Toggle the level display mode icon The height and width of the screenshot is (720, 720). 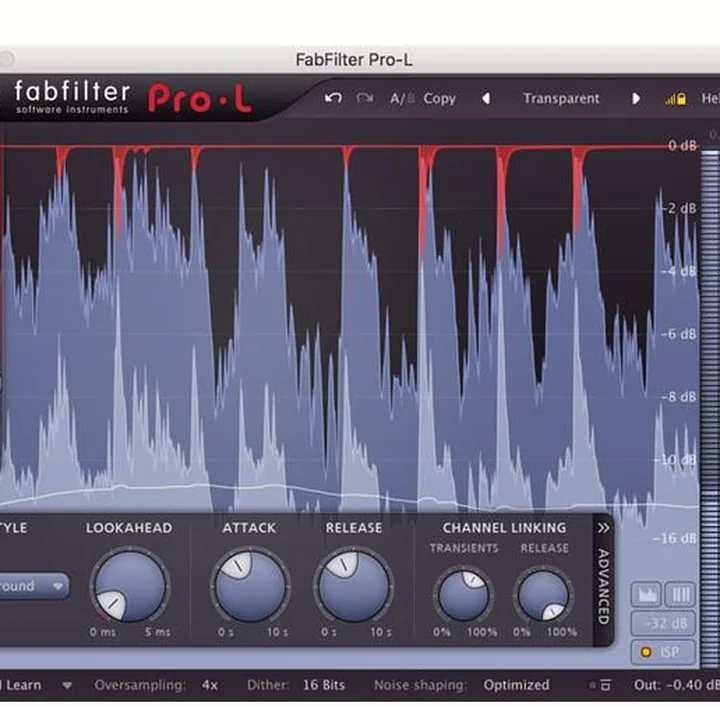point(646,595)
